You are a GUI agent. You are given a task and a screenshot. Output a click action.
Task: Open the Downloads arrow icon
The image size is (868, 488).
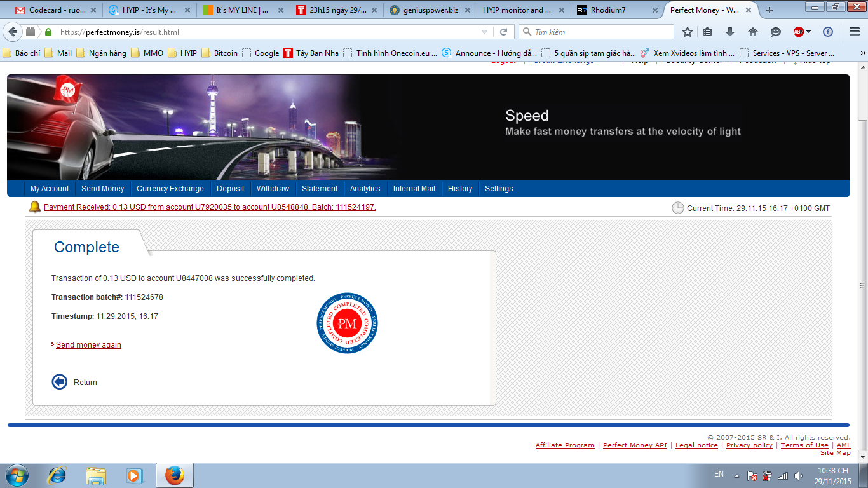(730, 32)
